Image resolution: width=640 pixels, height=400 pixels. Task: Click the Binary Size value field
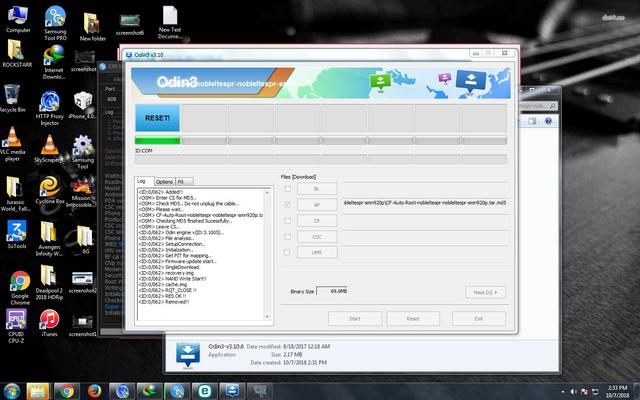point(332,291)
